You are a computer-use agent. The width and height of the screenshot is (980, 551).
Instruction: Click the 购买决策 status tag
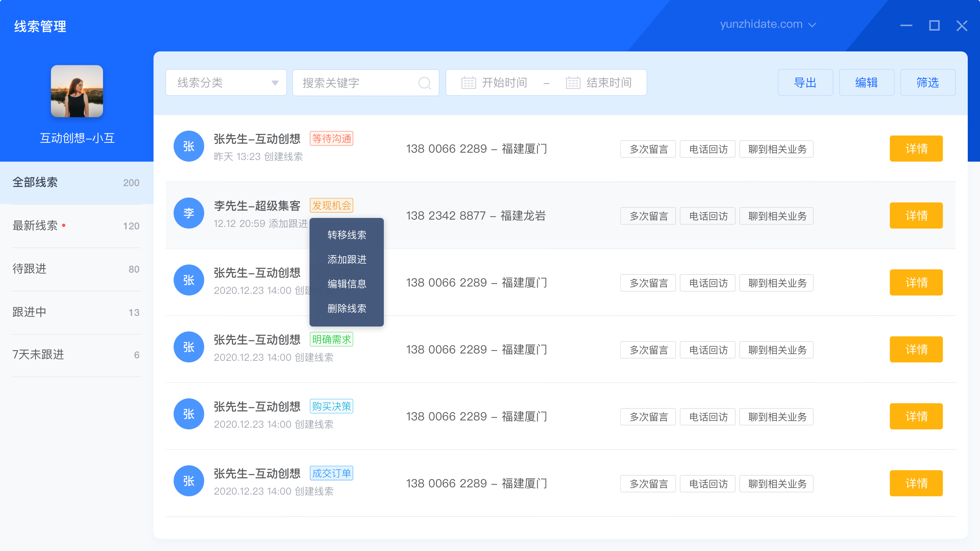pyautogui.click(x=332, y=407)
